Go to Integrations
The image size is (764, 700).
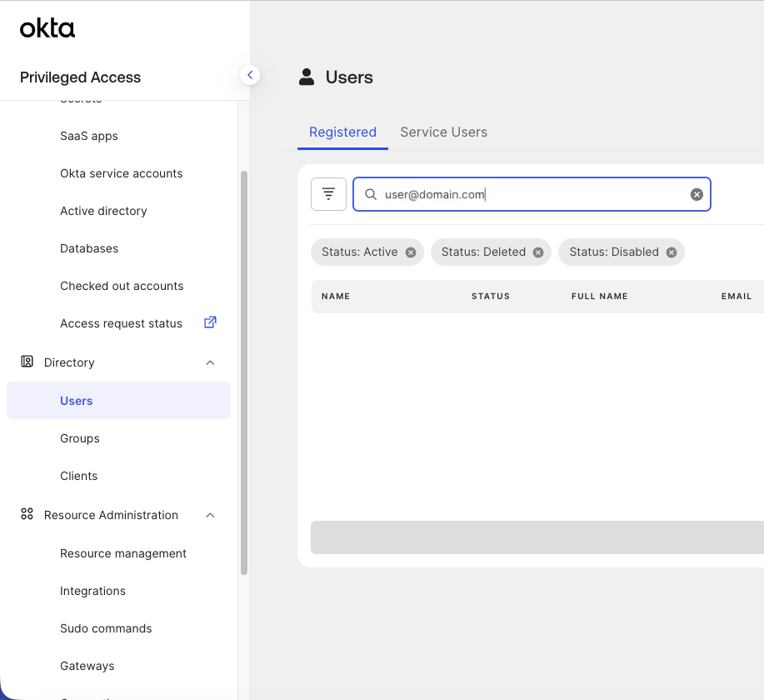pos(92,592)
